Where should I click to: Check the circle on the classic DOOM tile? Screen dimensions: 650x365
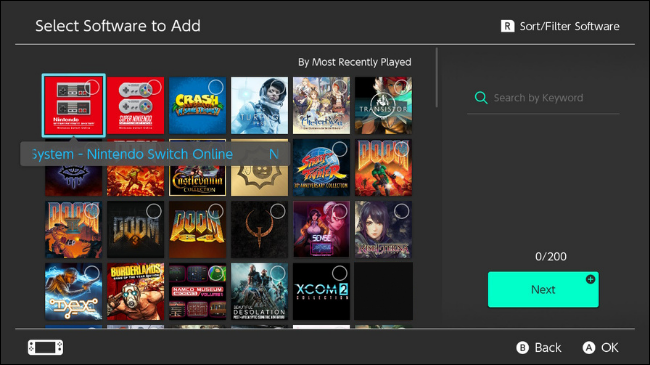(401, 149)
